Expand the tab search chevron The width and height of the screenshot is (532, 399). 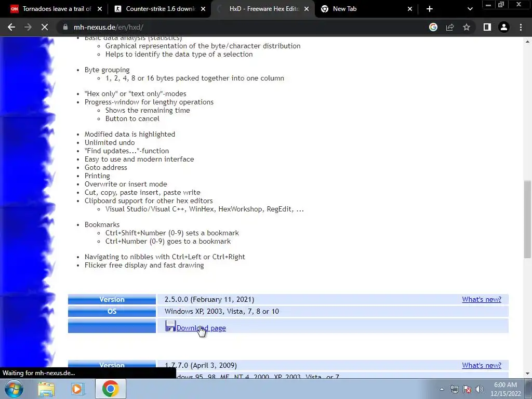(470, 9)
